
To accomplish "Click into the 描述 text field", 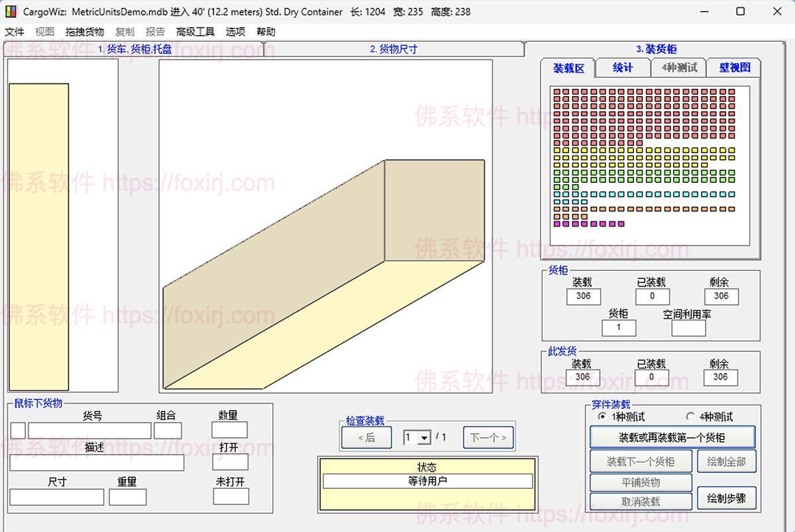I will click(x=97, y=462).
